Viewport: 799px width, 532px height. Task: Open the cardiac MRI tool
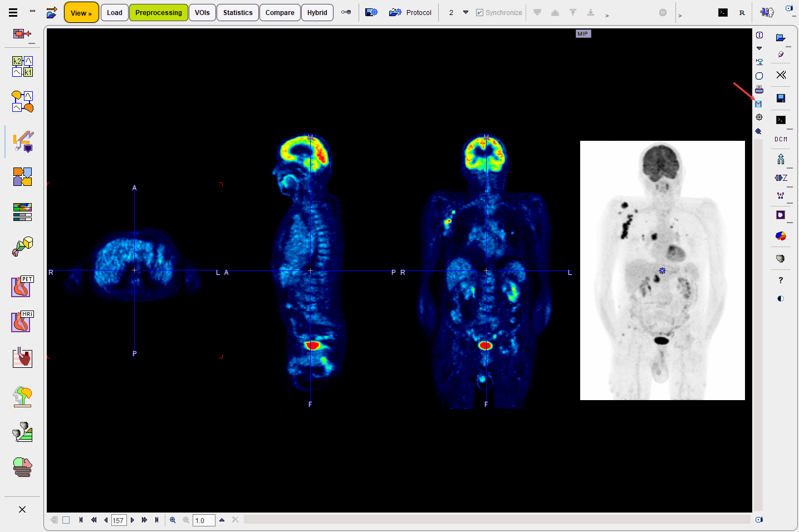23,322
